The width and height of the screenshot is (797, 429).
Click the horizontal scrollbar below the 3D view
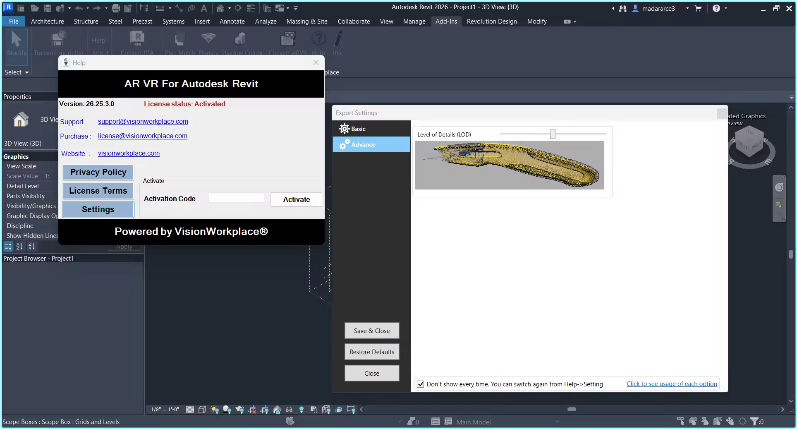point(572,409)
